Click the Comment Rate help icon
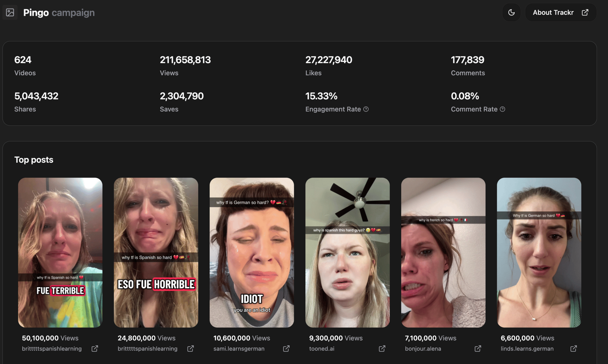Image resolution: width=608 pixels, height=364 pixels. 502,109
